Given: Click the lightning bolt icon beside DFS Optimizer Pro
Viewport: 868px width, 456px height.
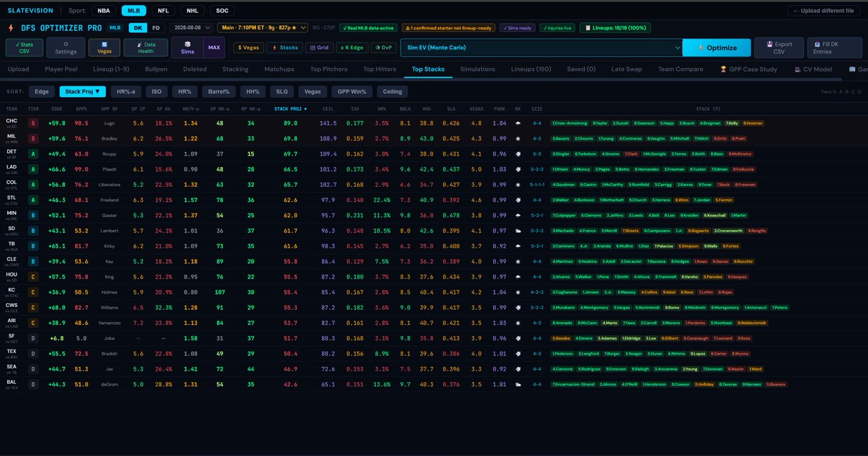Looking at the screenshot, I should (x=11, y=28).
